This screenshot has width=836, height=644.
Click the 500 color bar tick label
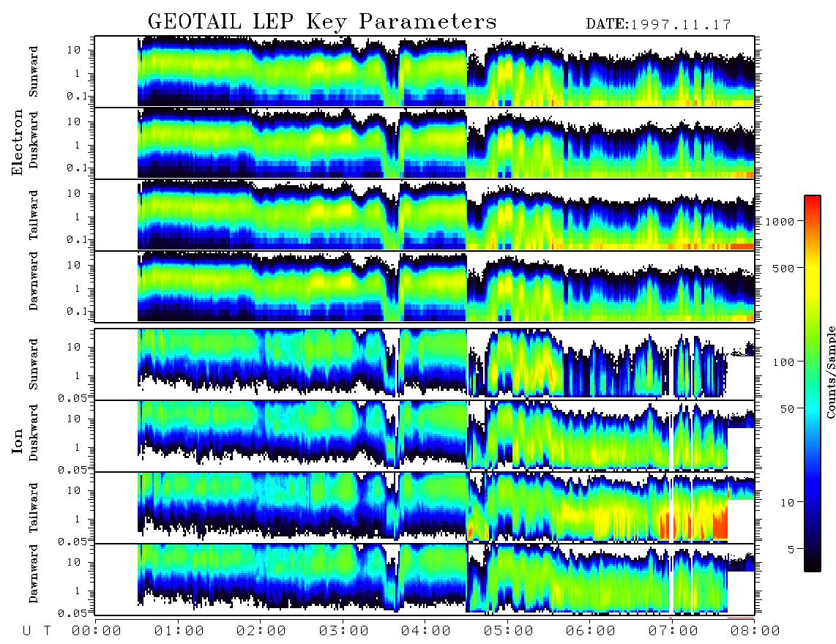[x=783, y=268]
